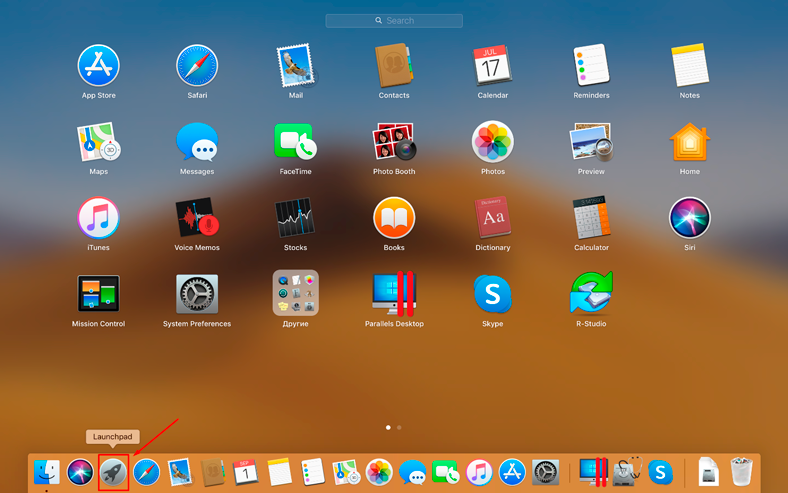Open System Preferences in the Launchpad grid
Viewport: 788px width, 493px height.
click(197, 294)
